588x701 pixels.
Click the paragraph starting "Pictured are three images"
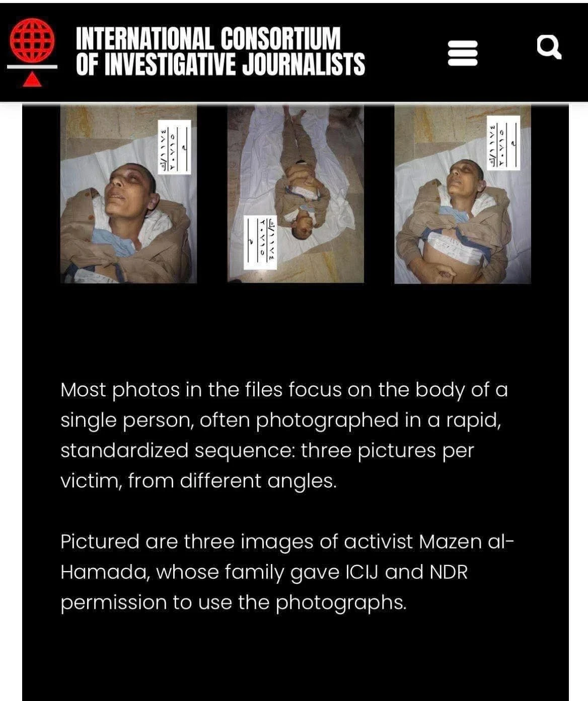click(287, 572)
